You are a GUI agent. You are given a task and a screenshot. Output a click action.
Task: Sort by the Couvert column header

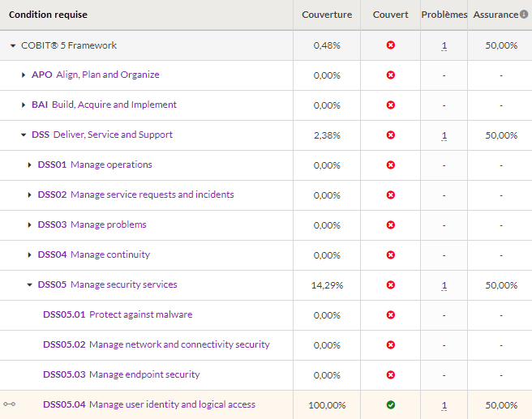tap(391, 15)
